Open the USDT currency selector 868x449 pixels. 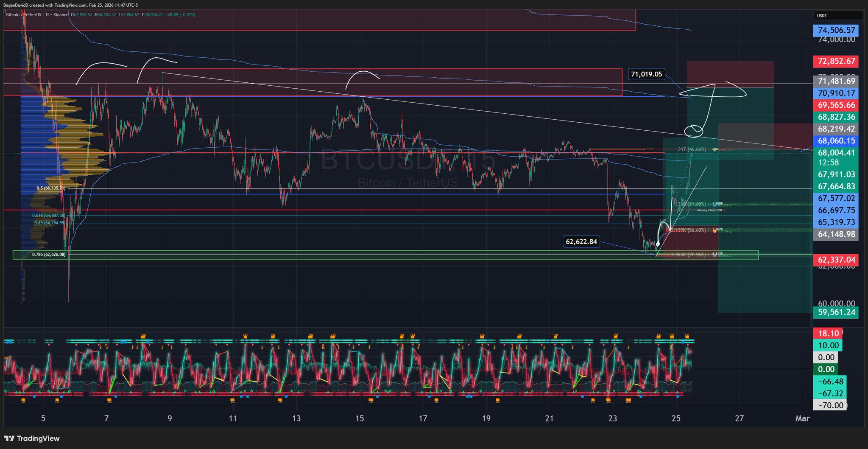(838, 16)
